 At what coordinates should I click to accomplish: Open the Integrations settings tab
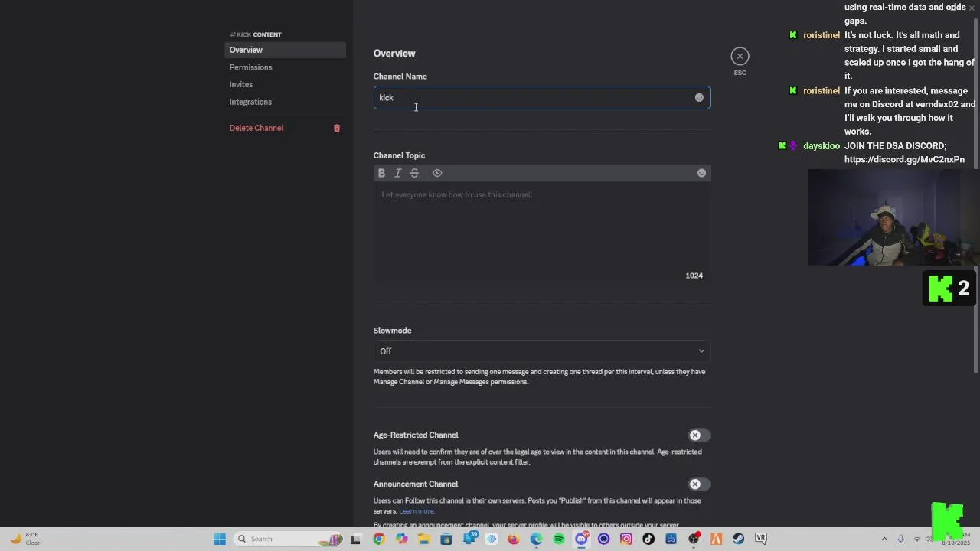click(x=285, y=102)
